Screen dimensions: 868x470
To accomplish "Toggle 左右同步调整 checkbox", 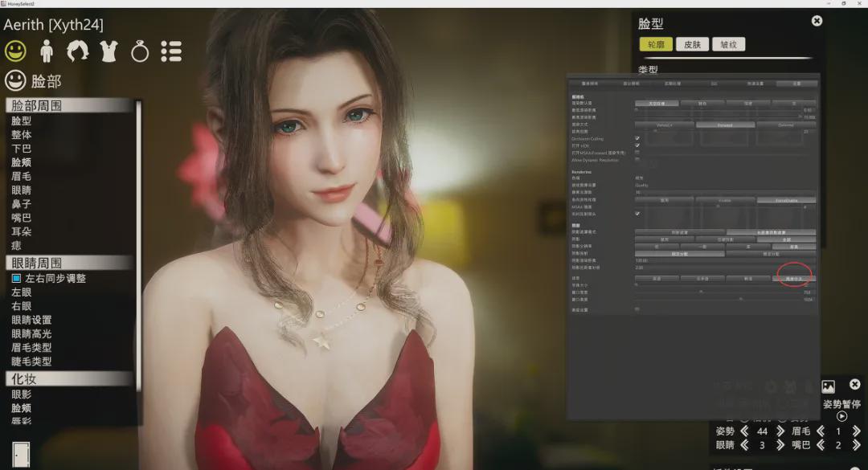I will click(17, 278).
